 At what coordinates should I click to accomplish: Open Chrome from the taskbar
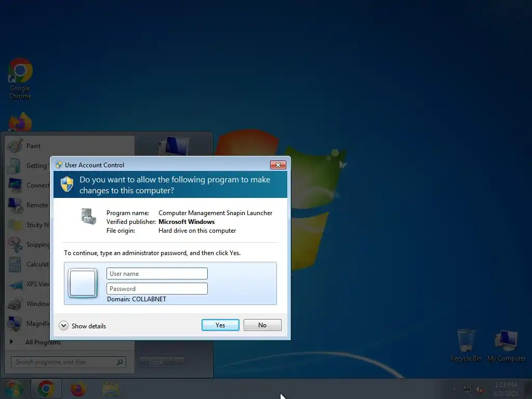click(x=46, y=389)
